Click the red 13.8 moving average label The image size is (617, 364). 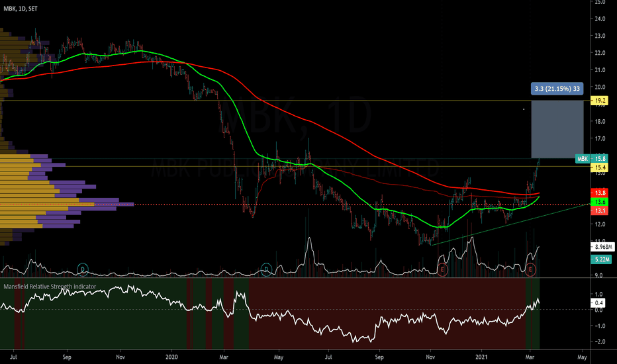click(x=600, y=193)
